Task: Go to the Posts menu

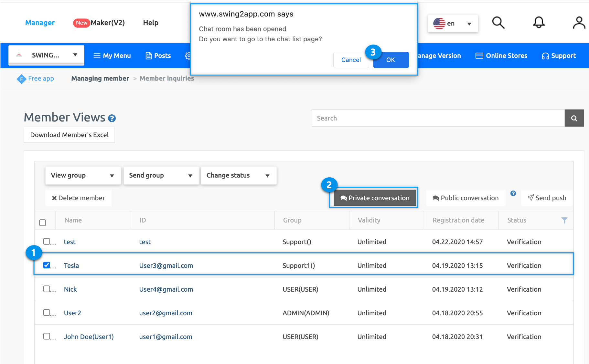Action: click(x=158, y=56)
